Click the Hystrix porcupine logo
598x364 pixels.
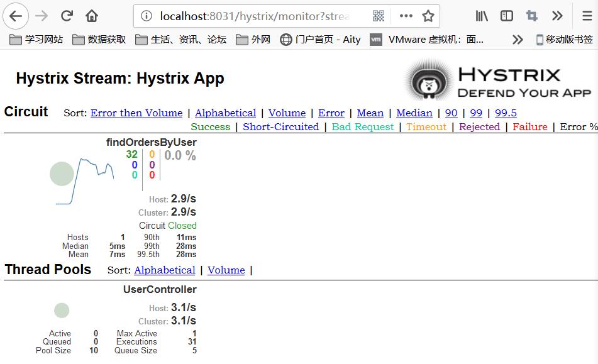(428, 79)
